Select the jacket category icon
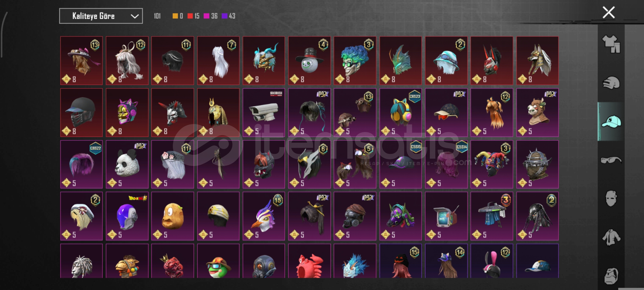This screenshot has width=644, height=290. pos(611,237)
